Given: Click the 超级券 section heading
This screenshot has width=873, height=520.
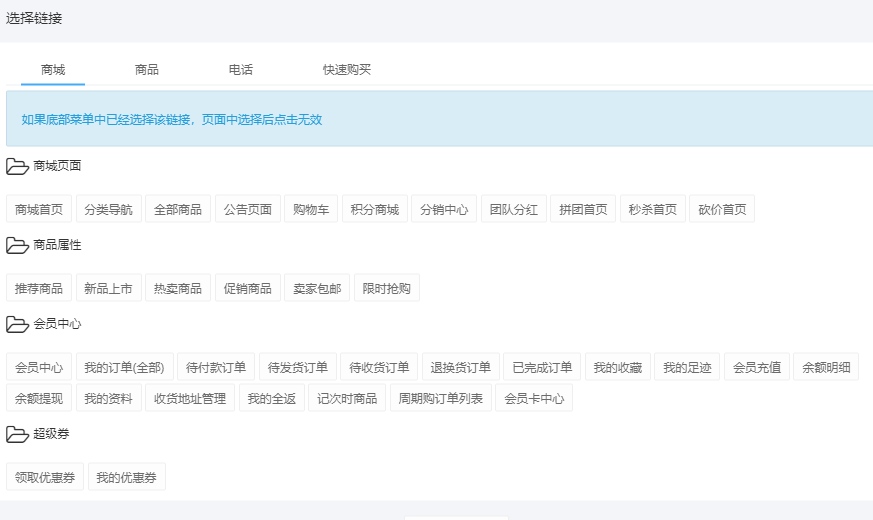Looking at the screenshot, I should [x=51, y=434].
